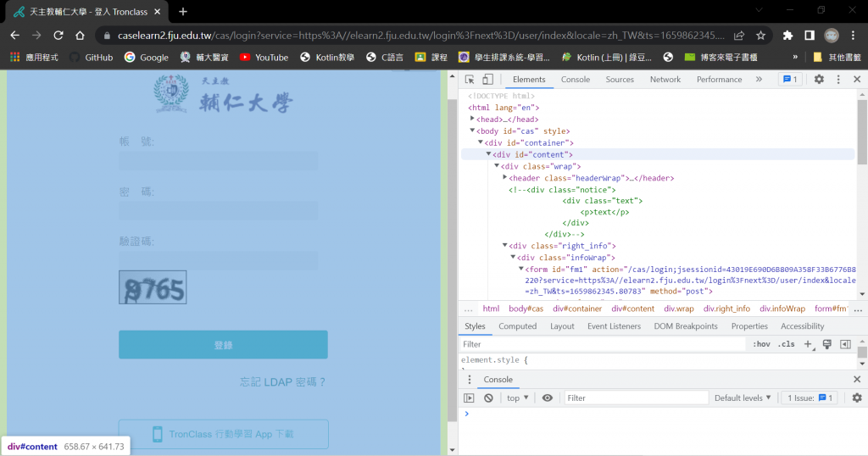The height and width of the screenshot is (456, 868).
Task: Click the Console filter input
Action: point(636,398)
